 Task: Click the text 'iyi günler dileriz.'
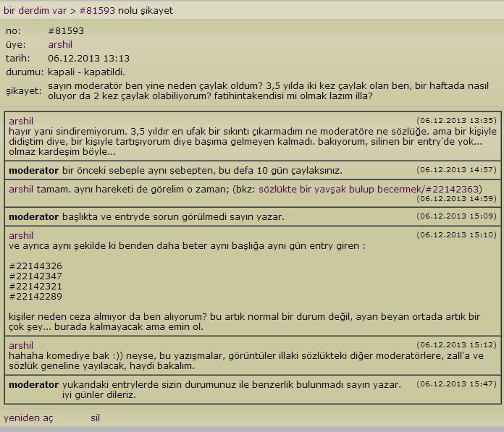coord(99,395)
